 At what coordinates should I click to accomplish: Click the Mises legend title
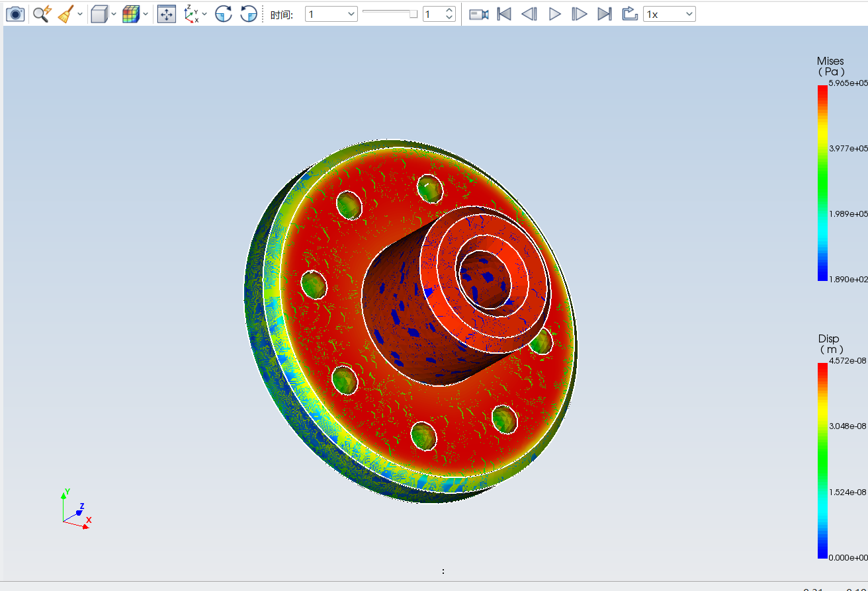coord(830,66)
